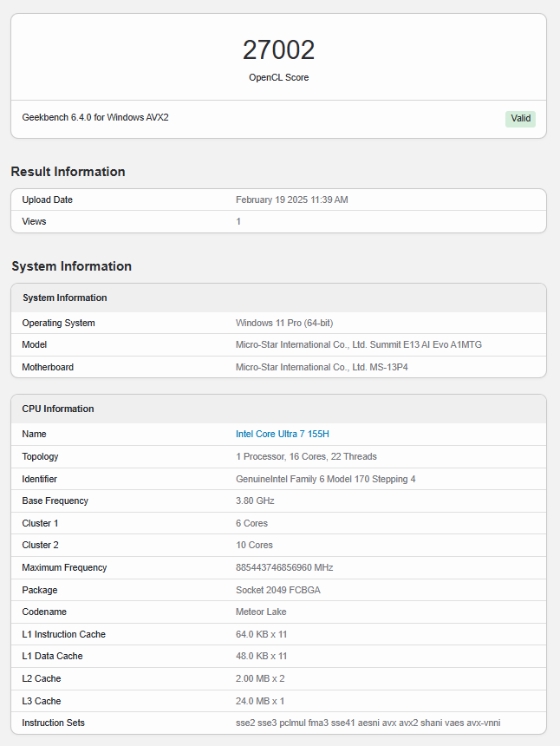Click the Maximum Frequency MHz value
The width and height of the screenshot is (560, 746).
(284, 567)
